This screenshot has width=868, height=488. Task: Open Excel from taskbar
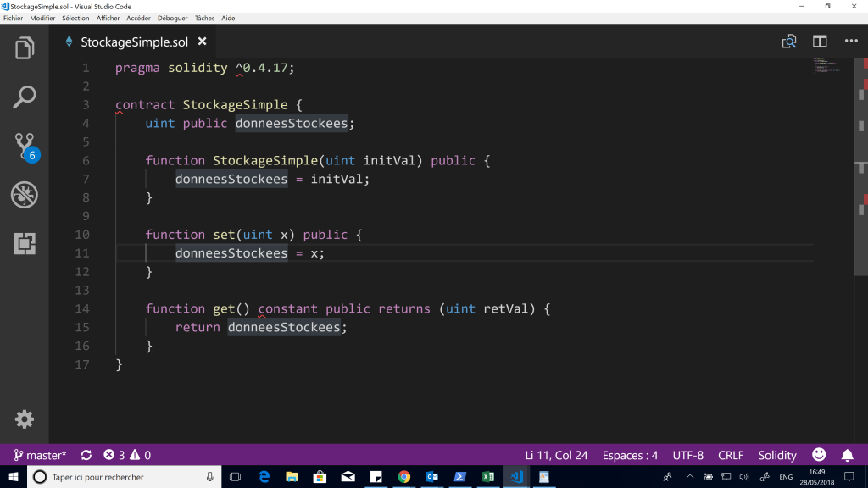488,477
